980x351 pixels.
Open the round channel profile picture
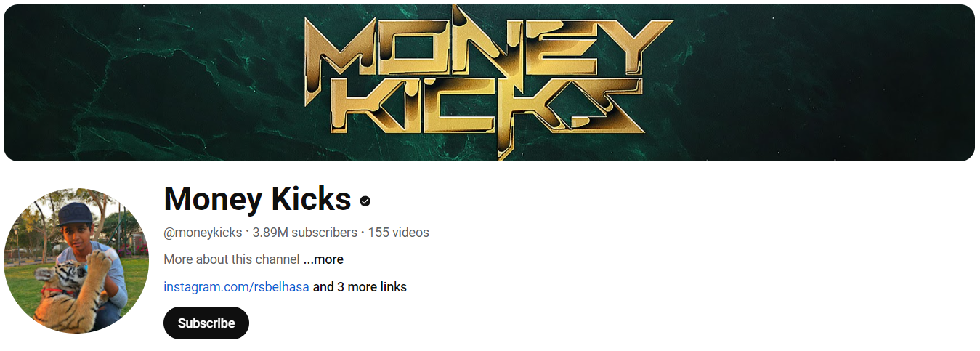(x=76, y=261)
